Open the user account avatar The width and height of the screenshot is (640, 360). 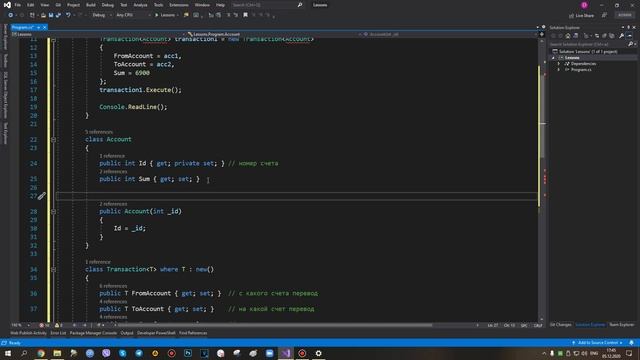[x=584, y=5]
